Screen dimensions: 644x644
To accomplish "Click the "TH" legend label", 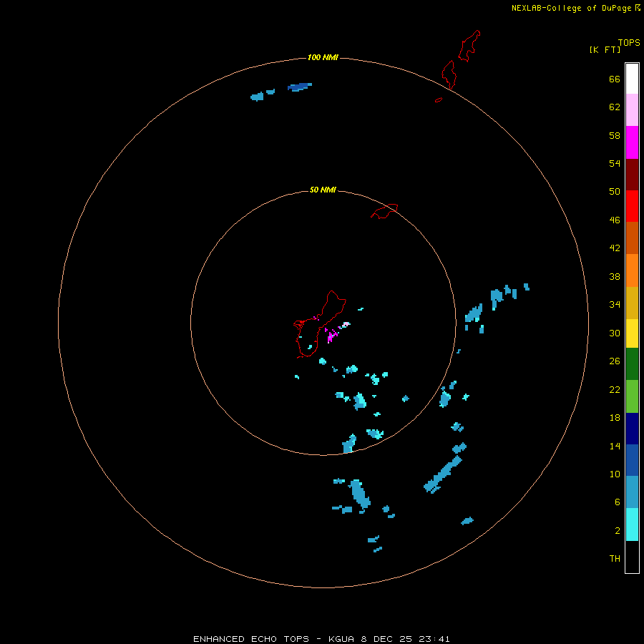I will click(615, 558).
